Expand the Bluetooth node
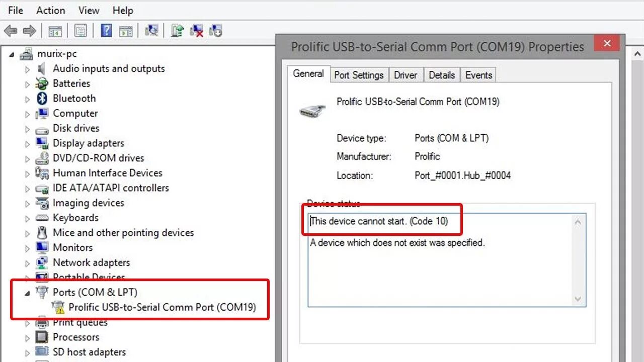 28,99
